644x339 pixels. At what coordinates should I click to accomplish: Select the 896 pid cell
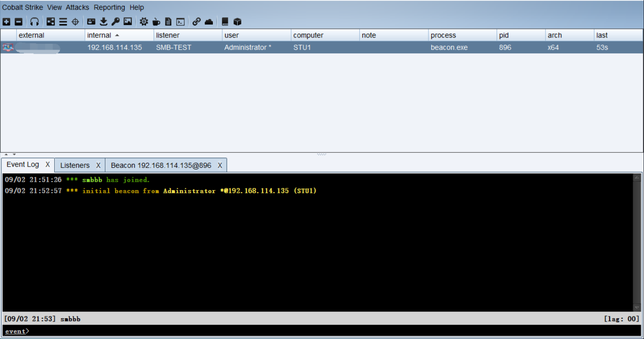[x=522, y=47]
